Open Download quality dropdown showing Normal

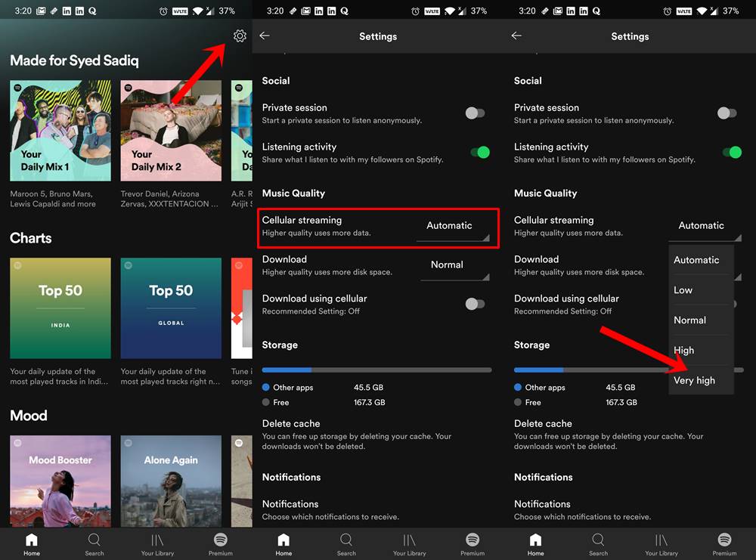pyautogui.click(x=454, y=268)
